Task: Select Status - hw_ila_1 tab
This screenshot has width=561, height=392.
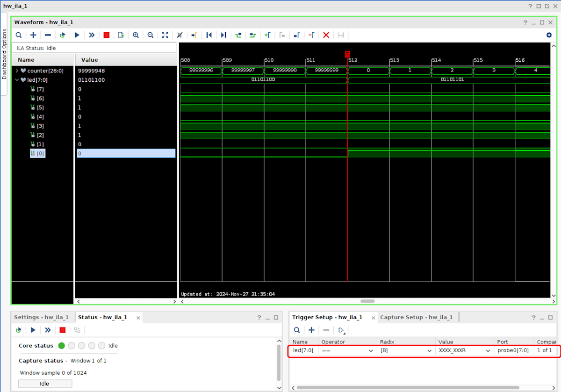Action: (x=102, y=317)
